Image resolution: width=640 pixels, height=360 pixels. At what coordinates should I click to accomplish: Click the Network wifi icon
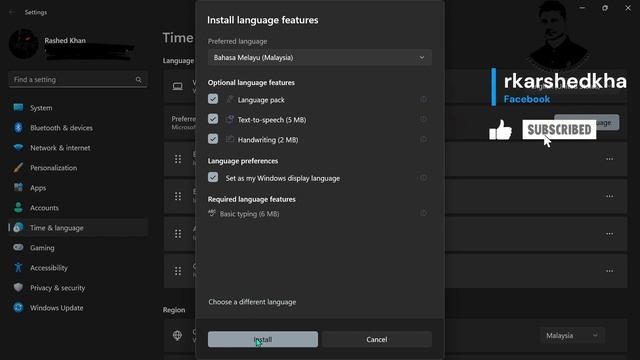coord(18,147)
